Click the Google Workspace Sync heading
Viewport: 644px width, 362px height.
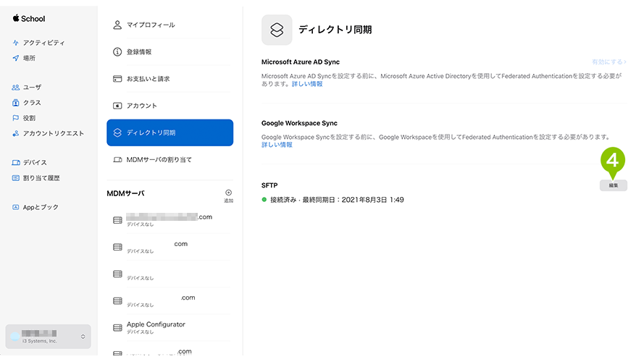pyautogui.click(x=299, y=123)
